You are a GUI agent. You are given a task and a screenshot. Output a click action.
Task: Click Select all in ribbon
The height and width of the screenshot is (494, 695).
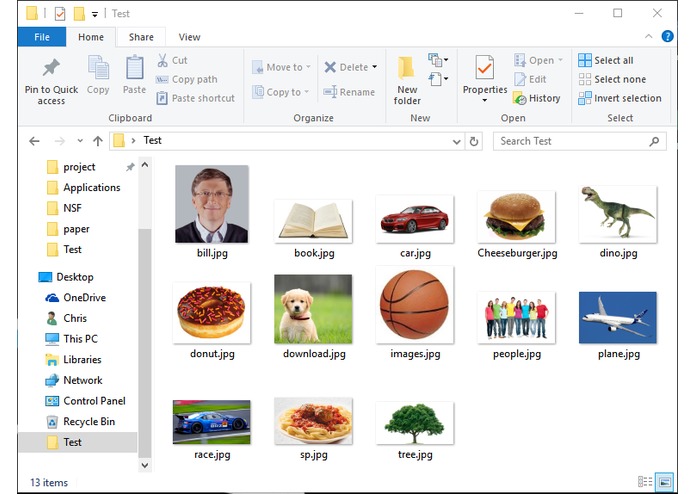[606, 60]
